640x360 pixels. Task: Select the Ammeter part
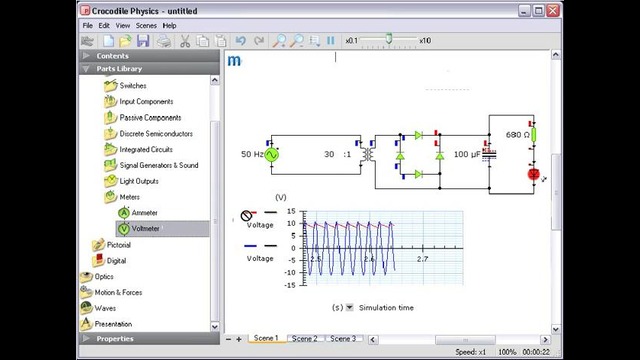click(138, 213)
